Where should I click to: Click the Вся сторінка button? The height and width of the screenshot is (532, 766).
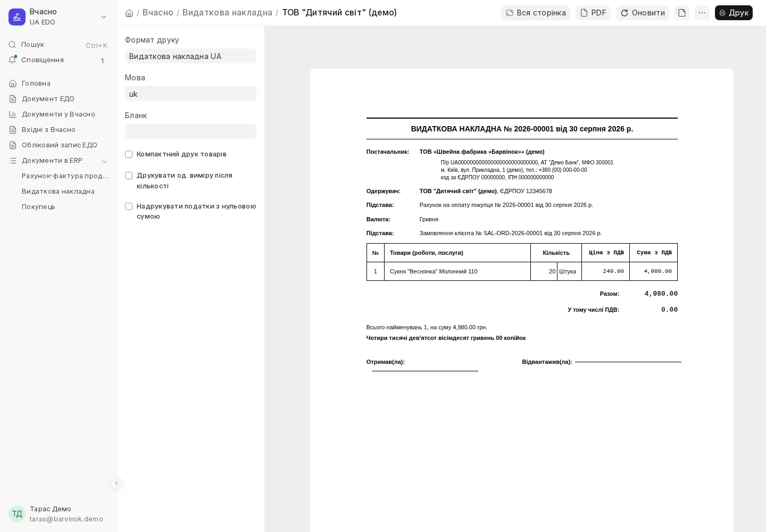point(536,13)
